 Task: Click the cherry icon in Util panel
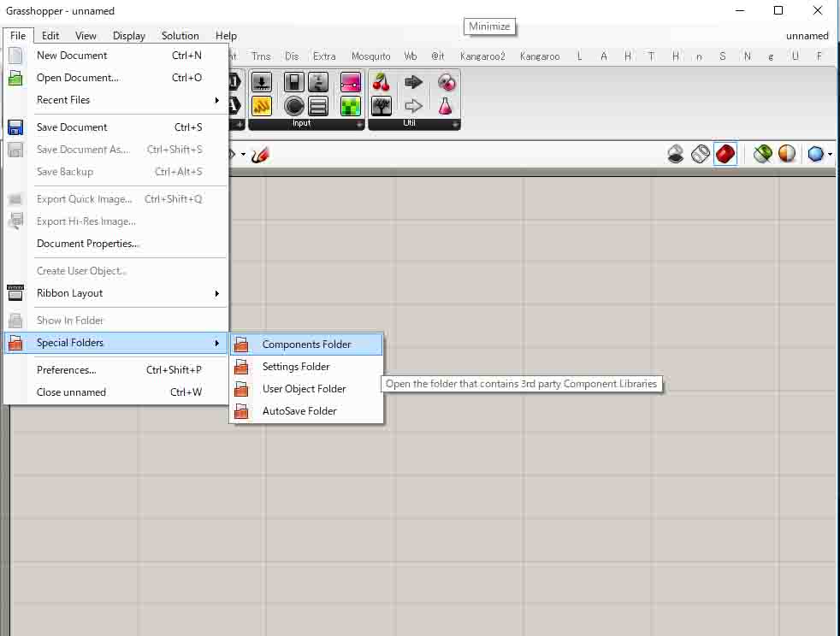point(382,83)
